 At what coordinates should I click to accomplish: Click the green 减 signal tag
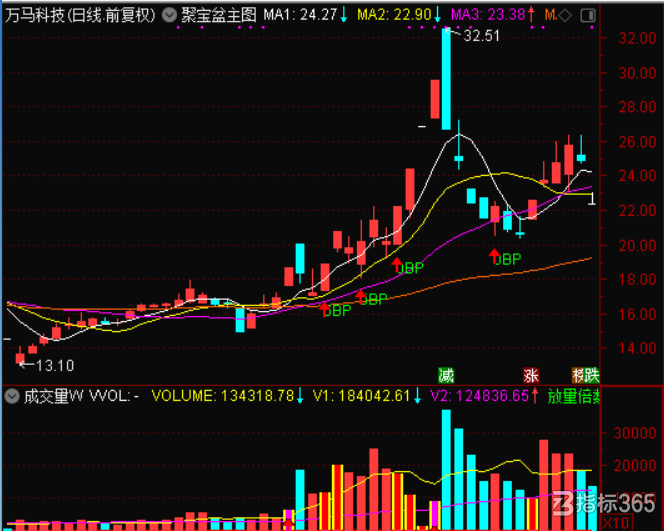click(446, 376)
